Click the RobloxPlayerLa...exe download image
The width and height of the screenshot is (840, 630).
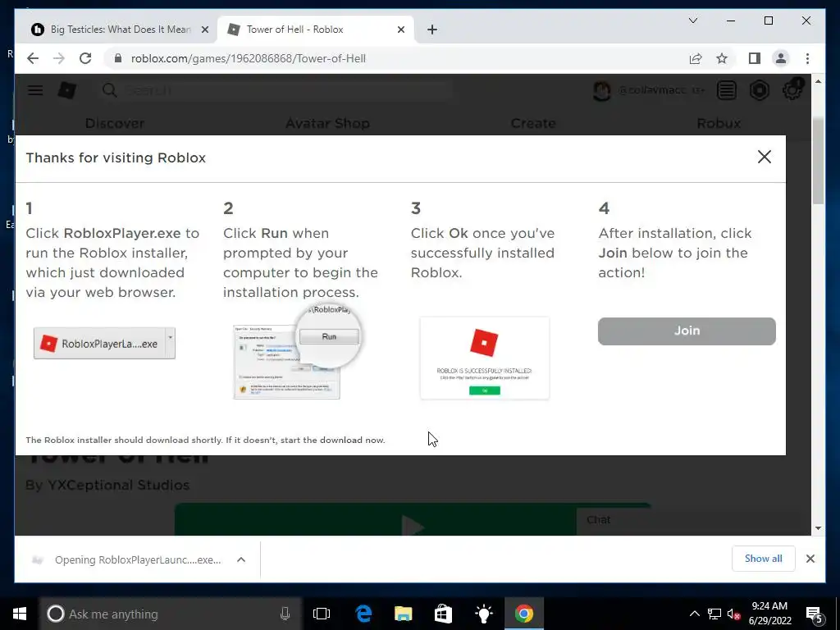(104, 344)
